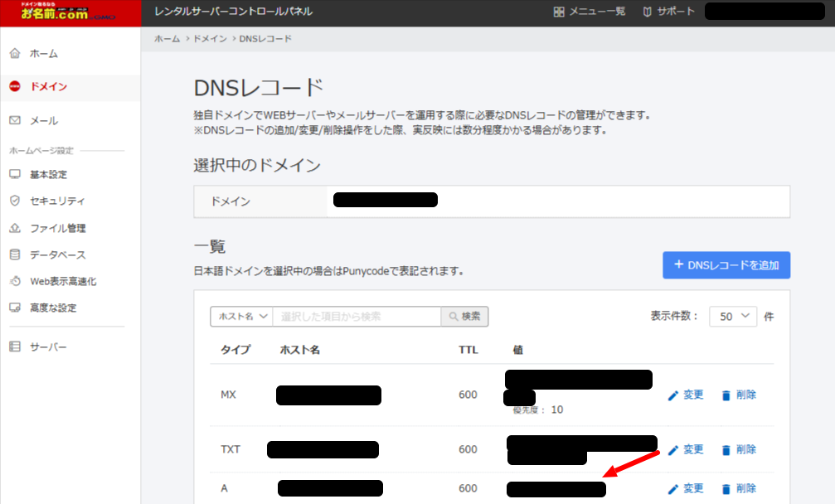Click ホーム breadcrumb link
The width and height of the screenshot is (835, 504).
(x=167, y=39)
